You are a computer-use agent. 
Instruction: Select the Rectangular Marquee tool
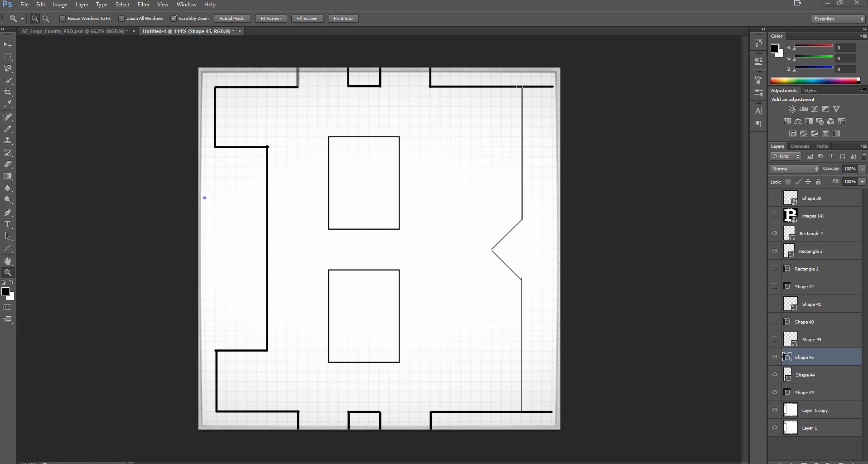pos(8,57)
